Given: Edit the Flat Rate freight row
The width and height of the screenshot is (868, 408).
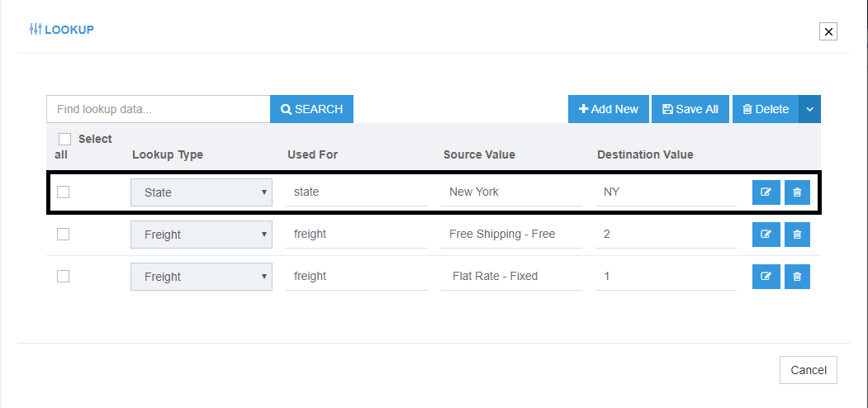Looking at the screenshot, I should coord(766,277).
